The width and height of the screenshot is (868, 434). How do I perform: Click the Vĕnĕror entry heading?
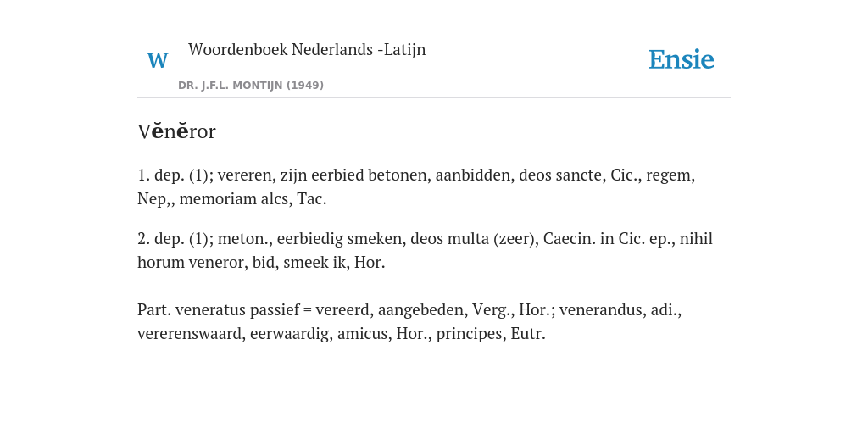click(176, 131)
